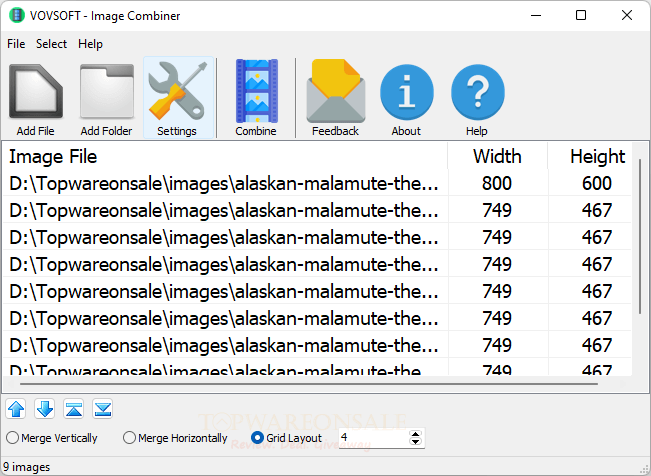Move selected image to top of list

coord(73,409)
